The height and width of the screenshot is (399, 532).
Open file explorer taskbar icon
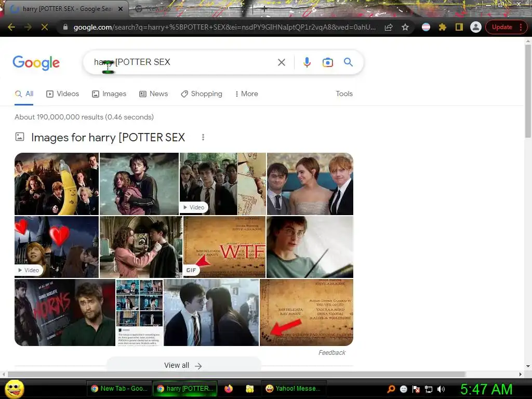250,389
